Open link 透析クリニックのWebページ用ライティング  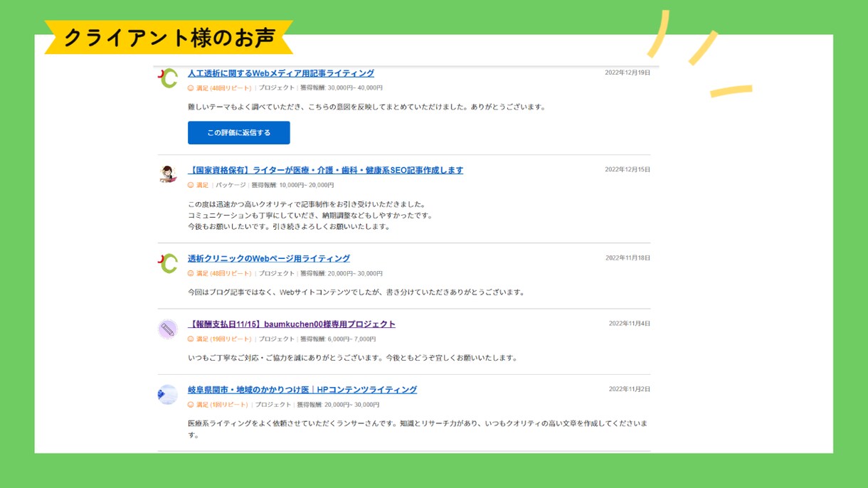[x=269, y=258]
